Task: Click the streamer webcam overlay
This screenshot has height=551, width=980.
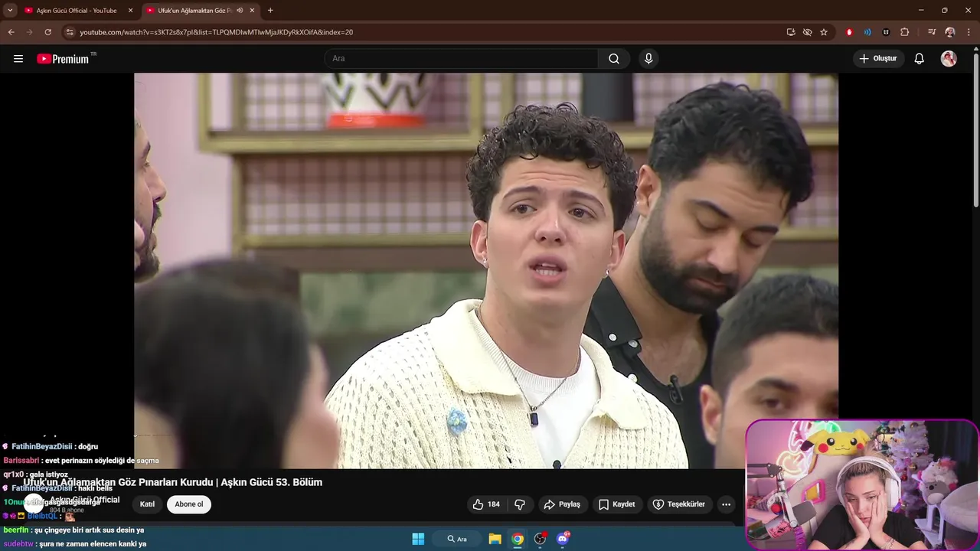Action: [862, 484]
